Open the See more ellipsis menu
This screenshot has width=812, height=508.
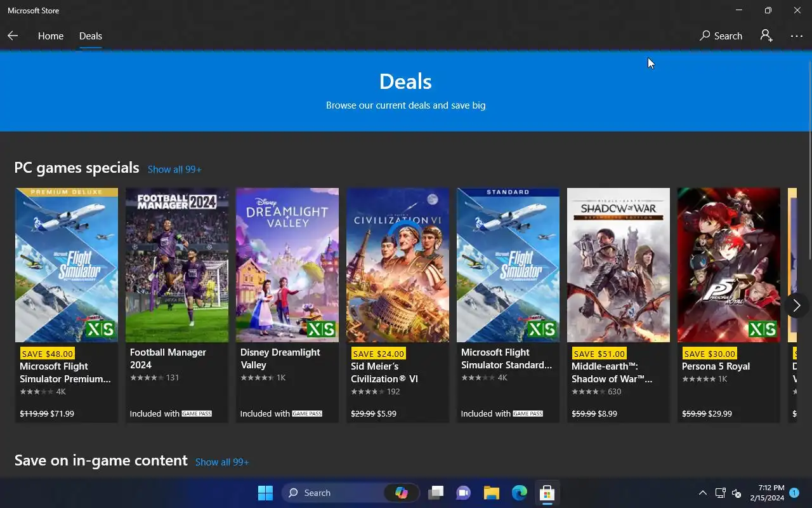click(797, 36)
